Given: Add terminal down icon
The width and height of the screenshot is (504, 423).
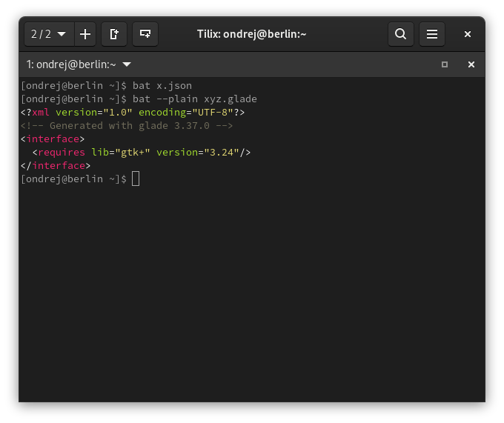Looking at the screenshot, I should point(145,34).
